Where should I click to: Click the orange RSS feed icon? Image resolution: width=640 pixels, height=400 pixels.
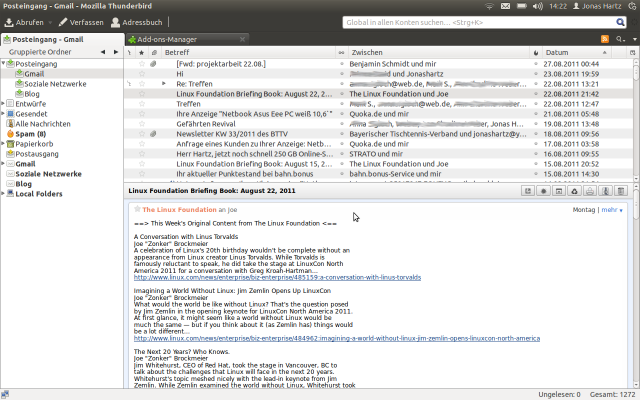604,39
